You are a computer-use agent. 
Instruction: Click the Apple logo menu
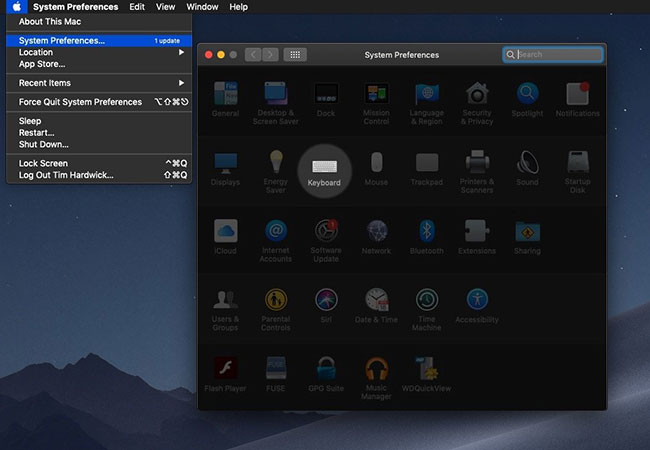click(x=17, y=7)
